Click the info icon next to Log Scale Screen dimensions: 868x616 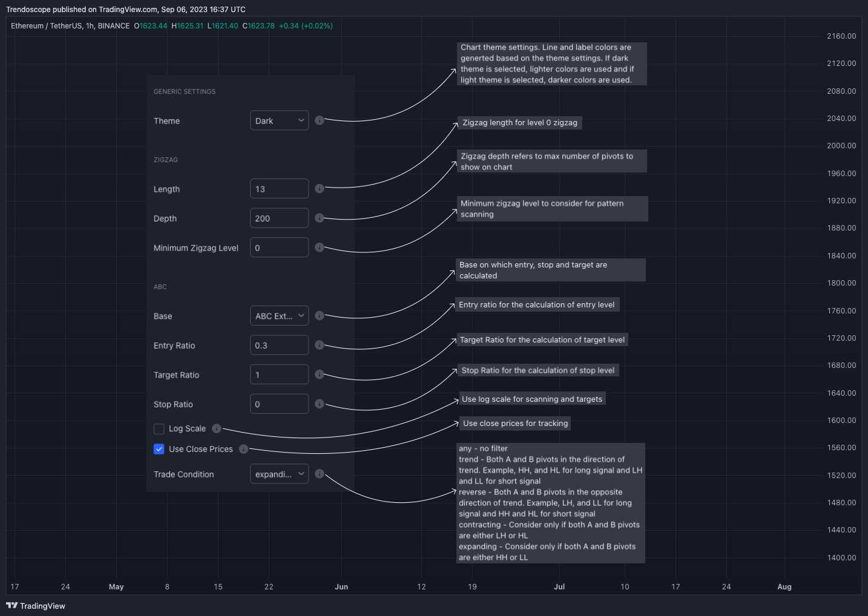[217, 428]
